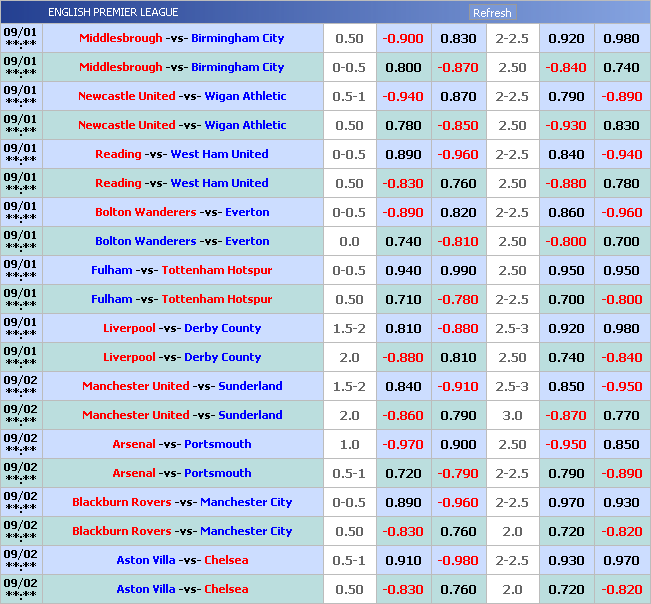Open Blackburn Rovers in the 0-0.5 handicap row
Image resolution: width=651 pixels, height=604 pixels.
pyautogui.click(x=122, y=503)
